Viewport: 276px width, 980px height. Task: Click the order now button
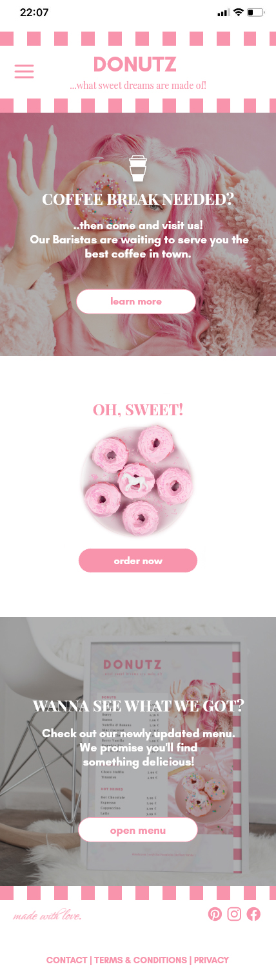tap(138, 561)
